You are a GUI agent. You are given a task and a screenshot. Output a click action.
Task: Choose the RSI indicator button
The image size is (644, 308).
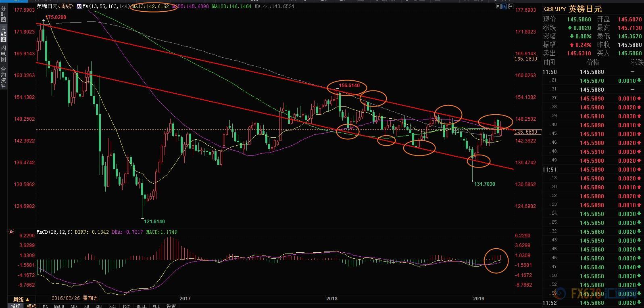coord(113,306)
